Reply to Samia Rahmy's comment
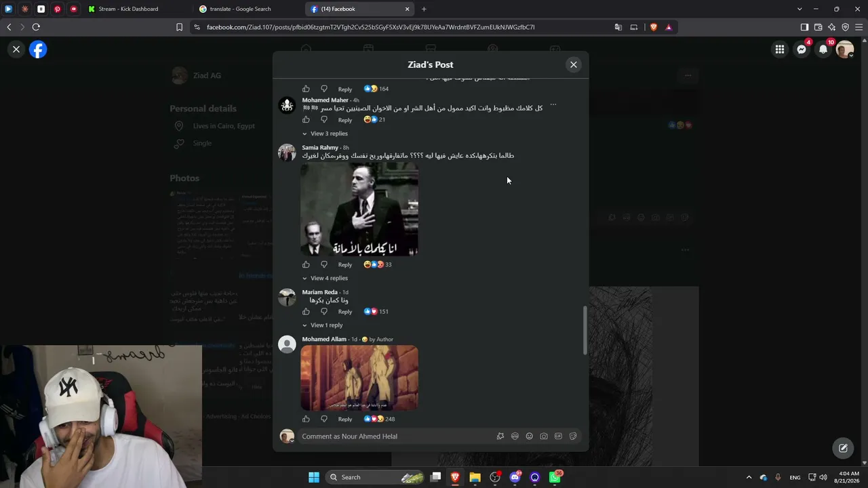The image size is (868, 488). [x=345, y=265]
